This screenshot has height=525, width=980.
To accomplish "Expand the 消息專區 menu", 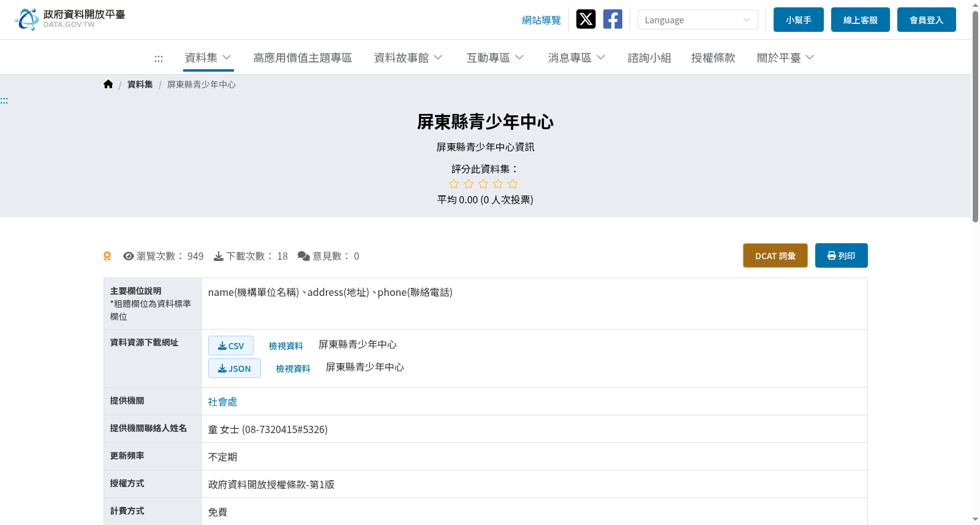I will click(576, 58).
